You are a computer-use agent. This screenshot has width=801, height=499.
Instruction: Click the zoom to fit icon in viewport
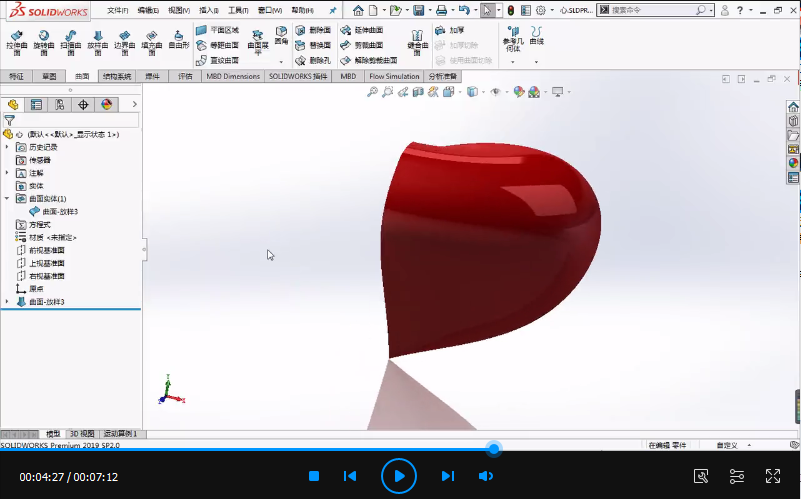click(x=372, y=92)
